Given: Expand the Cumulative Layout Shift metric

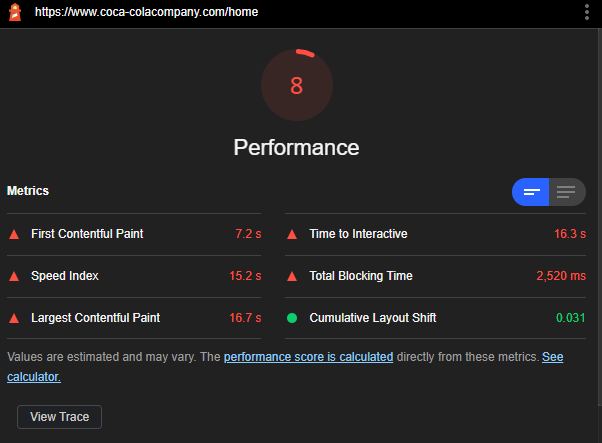Looking at the screenshot, I should click(x=435, y=318).
